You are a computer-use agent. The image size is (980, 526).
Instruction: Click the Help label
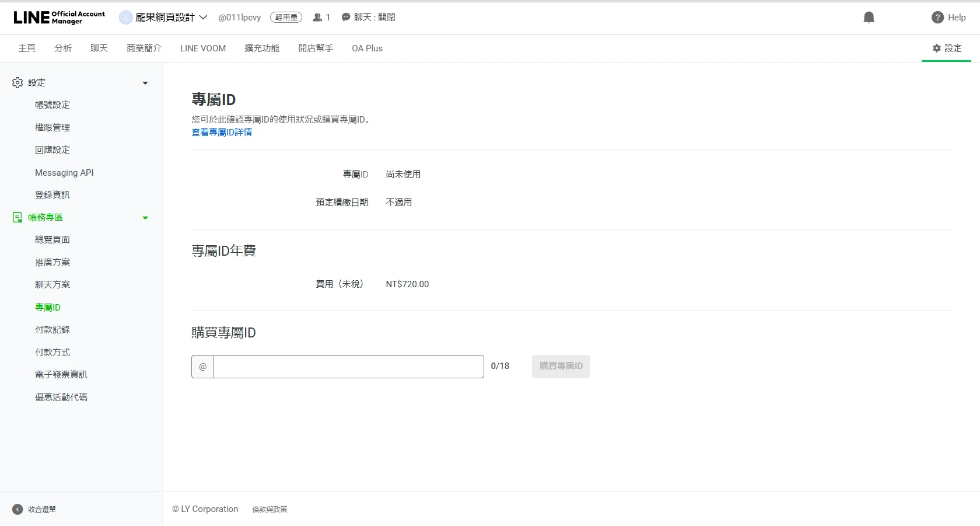pyautogui.click(x=957, y=18)
